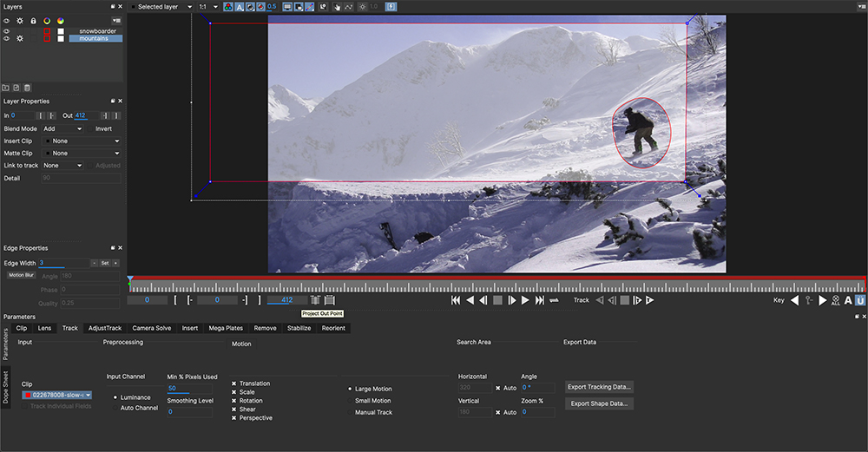Open the Selected layer view dropdown
The height and width of the screenshot is (452, 868).
pyautogui.click(x=161, y=7)
